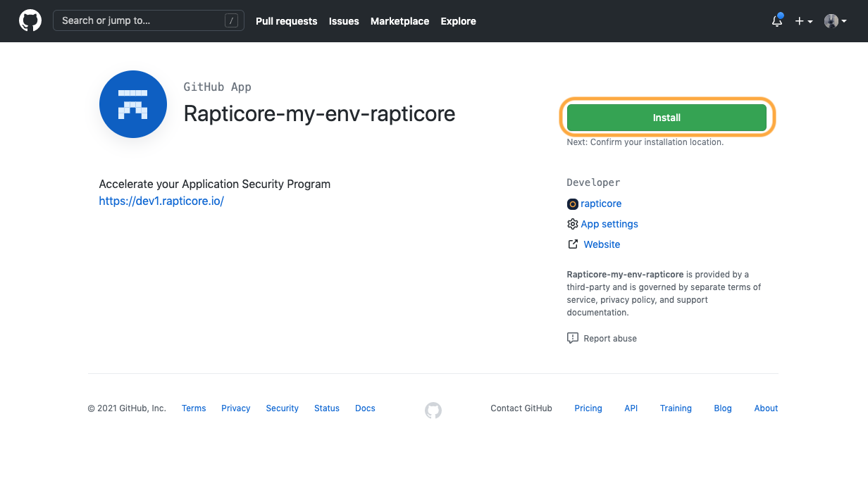Open Training footer link
The height and width of the screenshot is (488, 868).
point(676,408)
